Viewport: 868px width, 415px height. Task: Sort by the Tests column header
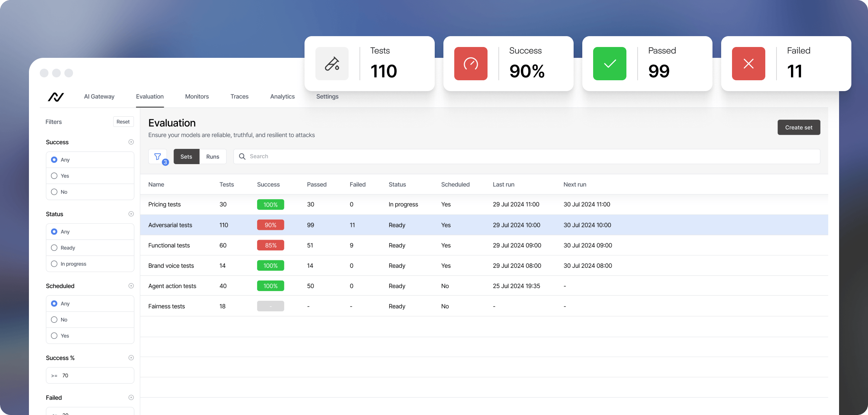click(x=227, y=184)
